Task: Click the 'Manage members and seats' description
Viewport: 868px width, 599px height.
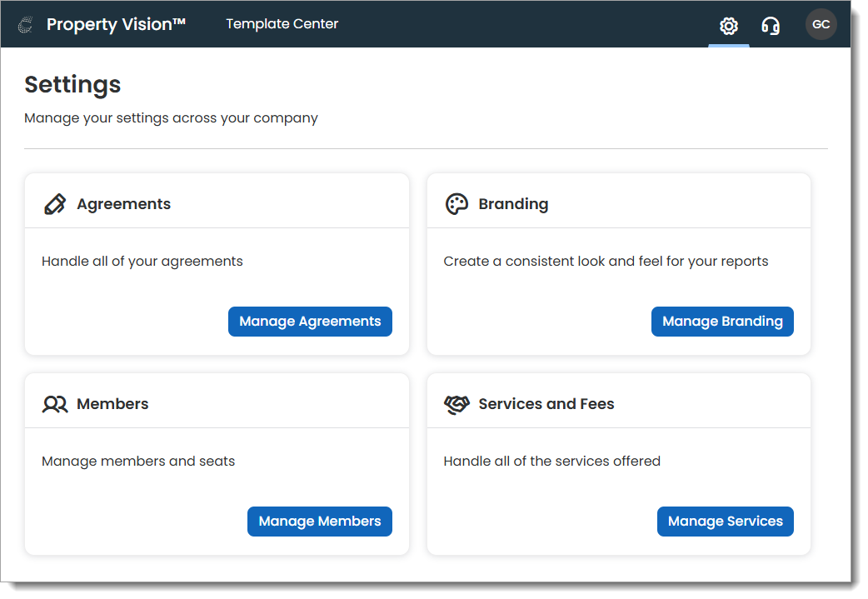Action: pyautogui.click(x=138, y=461)
